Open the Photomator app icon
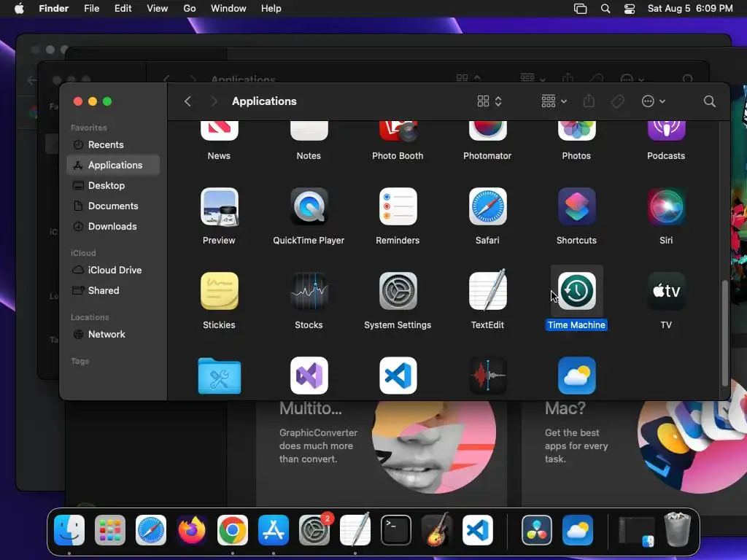747x560 pixels. coord(487,131)
